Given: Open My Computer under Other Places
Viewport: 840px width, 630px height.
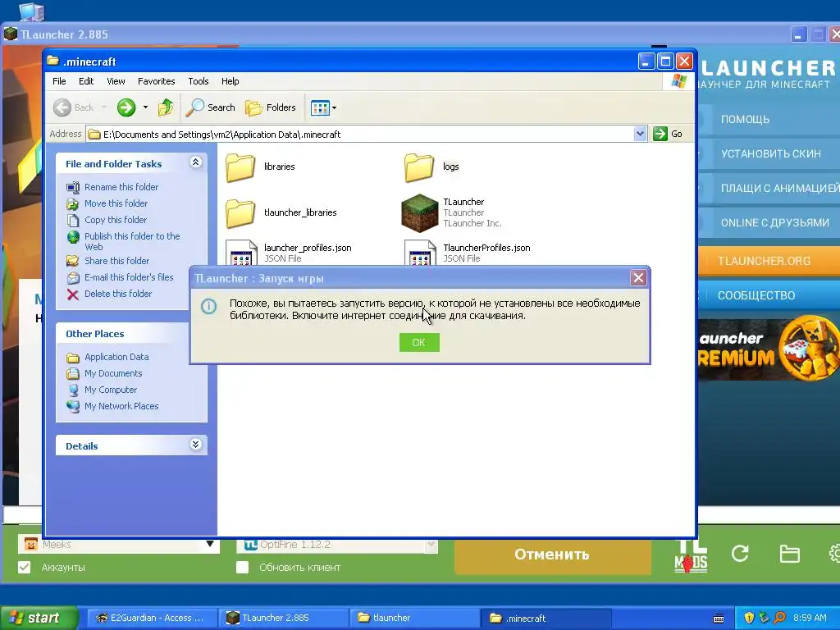Looking at the screenshot, I should pyautogui.click(x=111, y=390).
